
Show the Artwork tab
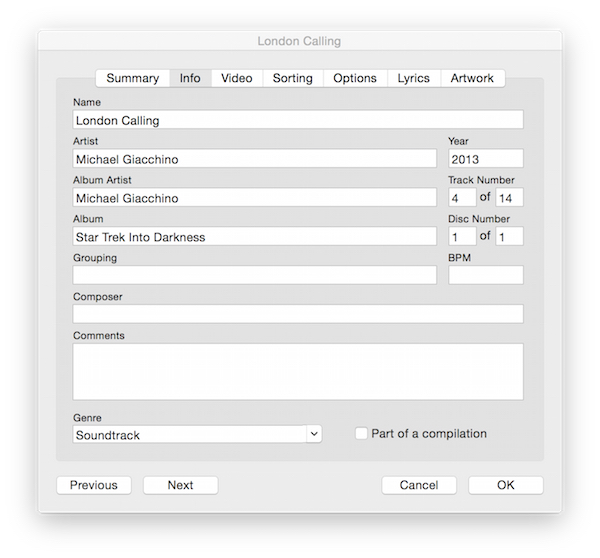472,78
